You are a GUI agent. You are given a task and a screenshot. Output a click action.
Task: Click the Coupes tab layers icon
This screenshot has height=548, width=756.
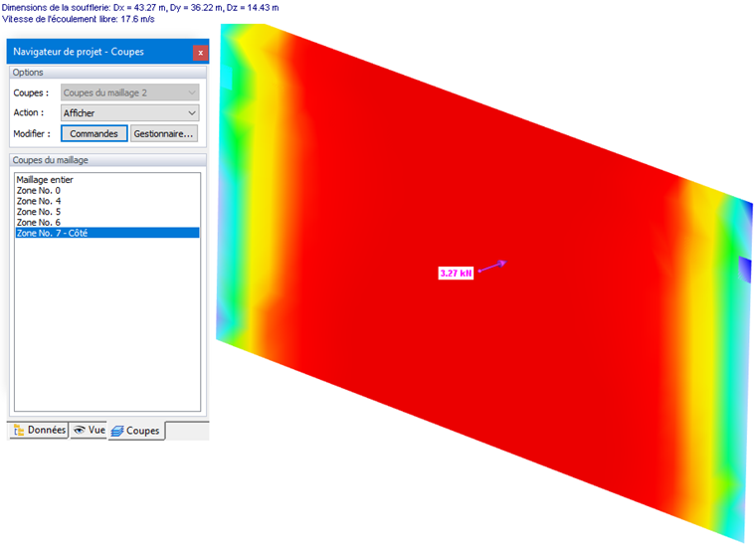tap(117, 431)
